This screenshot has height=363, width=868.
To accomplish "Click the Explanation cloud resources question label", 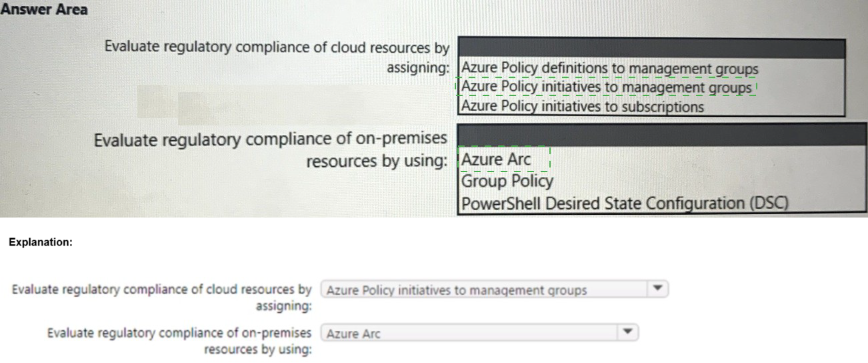I will [x=162, y=290].
